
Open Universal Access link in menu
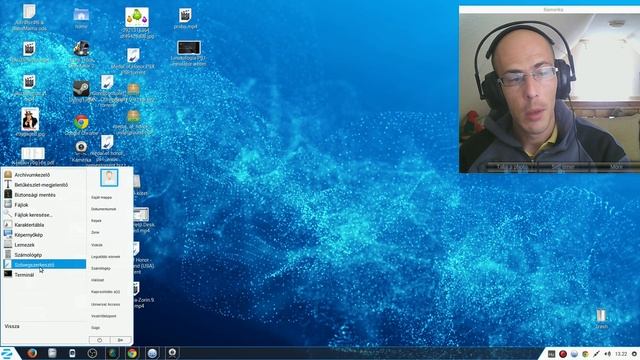tap(105, 304)
